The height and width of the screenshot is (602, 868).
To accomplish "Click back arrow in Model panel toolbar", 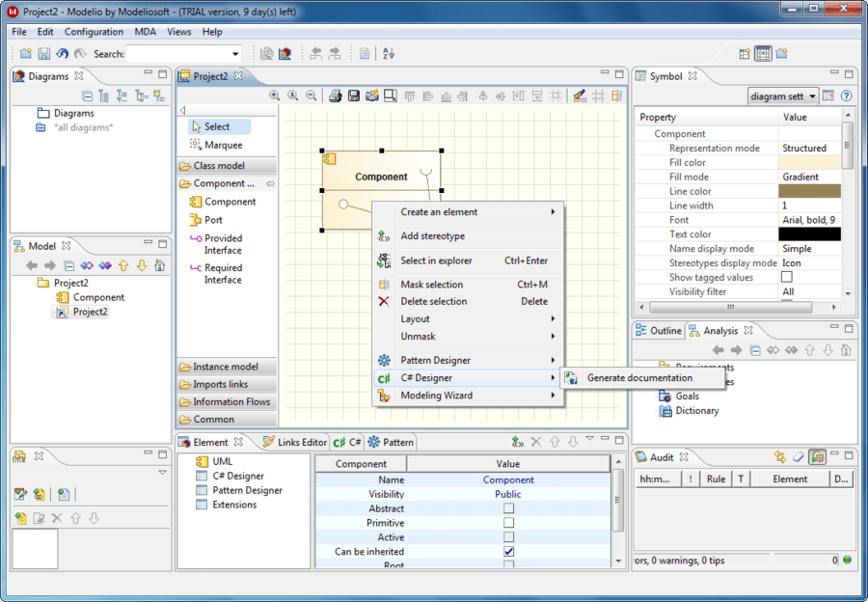I will pos(32,266).
